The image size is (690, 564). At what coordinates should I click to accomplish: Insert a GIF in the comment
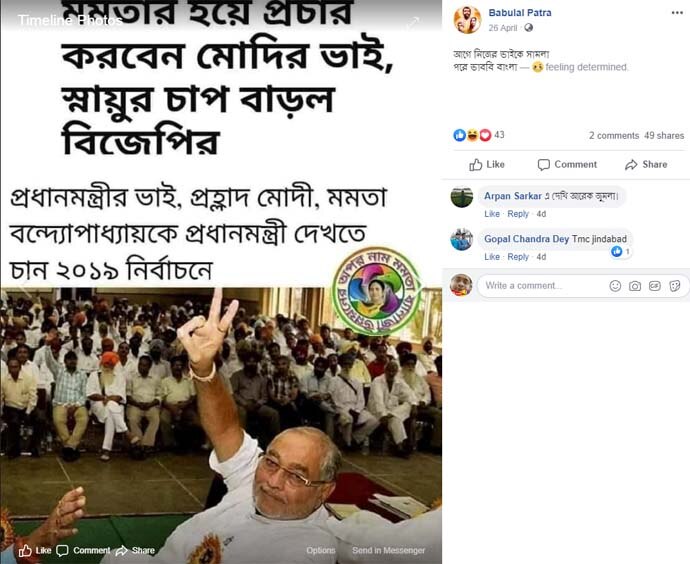point(654,286)
